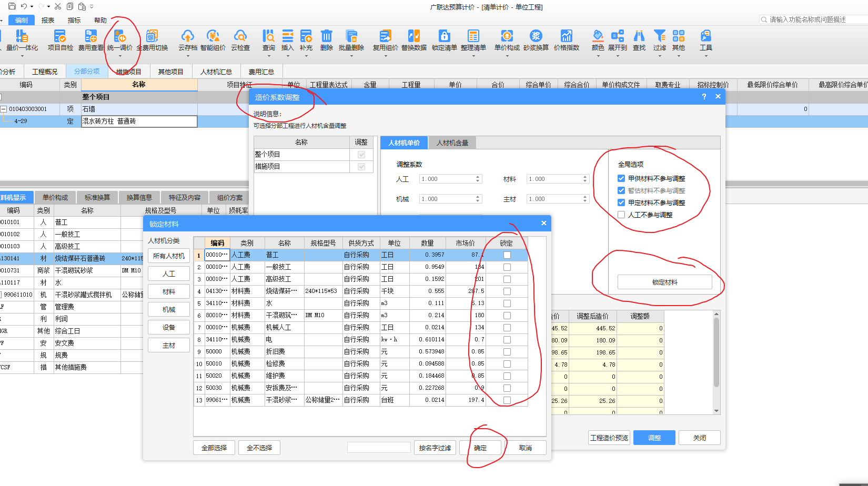Image resolution: width=868 pixels, height=486 pixels.
Task: Open 统一调价 dropdown arrow
Action: pyautogui.click(x=120, y=55)
